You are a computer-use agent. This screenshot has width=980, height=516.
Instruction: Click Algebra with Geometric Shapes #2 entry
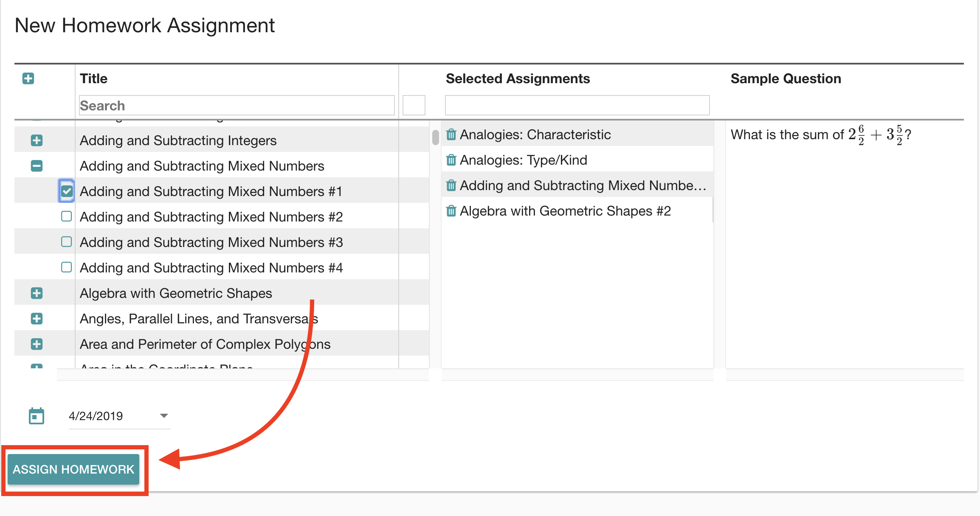pyautogui.click(x=566, y=211)
